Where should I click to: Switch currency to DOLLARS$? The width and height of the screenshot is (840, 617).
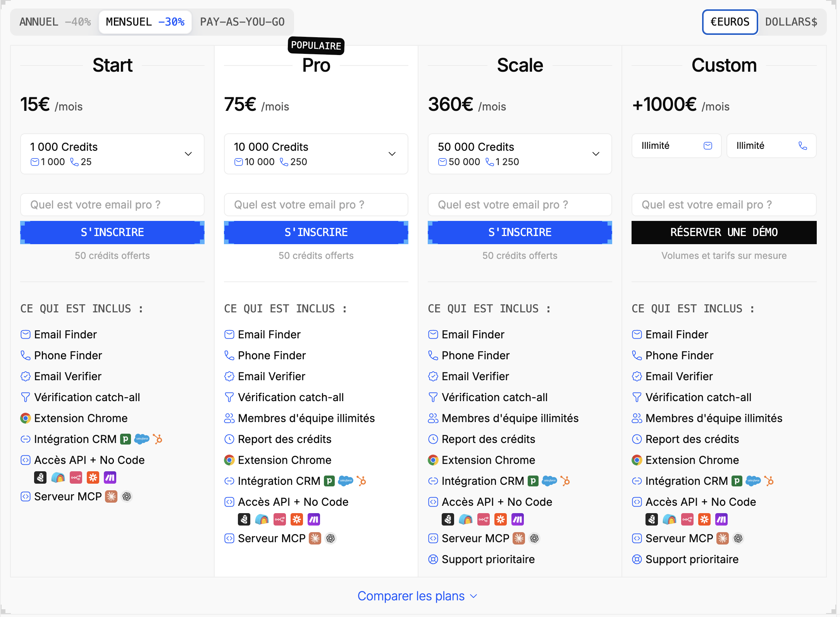(791, 22)
